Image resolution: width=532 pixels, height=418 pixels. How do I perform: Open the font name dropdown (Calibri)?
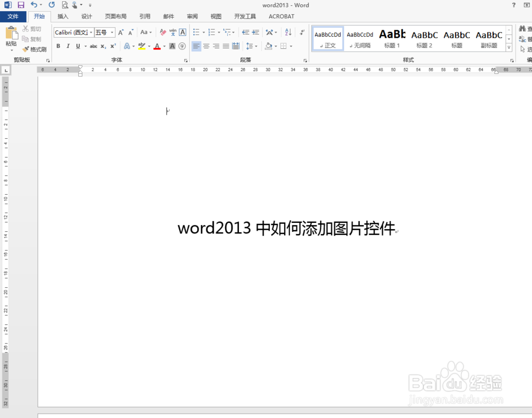pyautogui.click(x=91, y=32)
